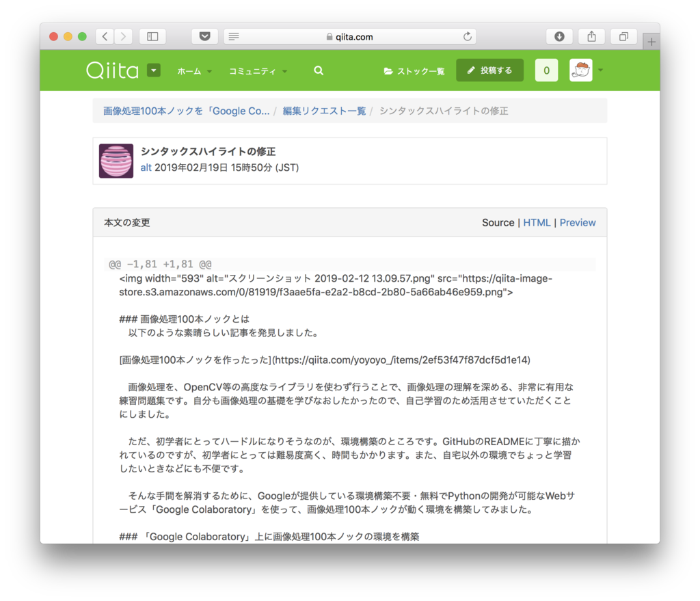Open the 編集リクエスト一覧 breadcrumb link
The width and height of the screenshot is (700, 601).
(324, 110)
